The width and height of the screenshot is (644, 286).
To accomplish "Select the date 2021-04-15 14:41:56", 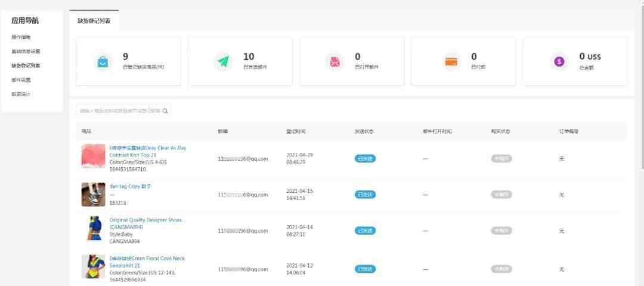I will click(x=299, y=195).
